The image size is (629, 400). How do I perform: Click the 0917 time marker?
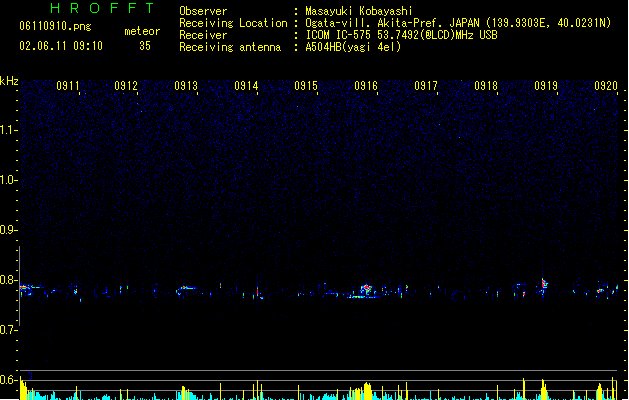pos(426,86)
